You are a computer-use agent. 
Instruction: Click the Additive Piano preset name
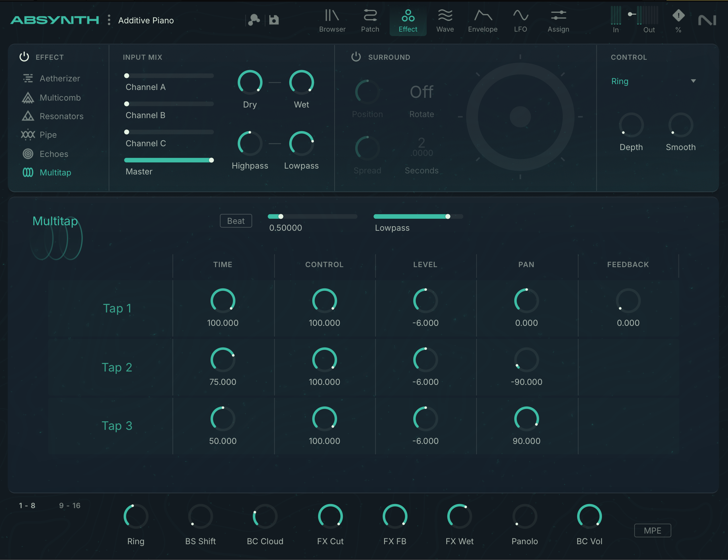[x=146, y=21]
